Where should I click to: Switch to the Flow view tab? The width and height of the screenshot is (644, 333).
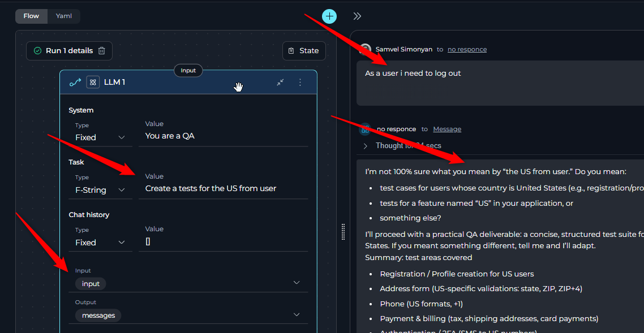(31, 16)
